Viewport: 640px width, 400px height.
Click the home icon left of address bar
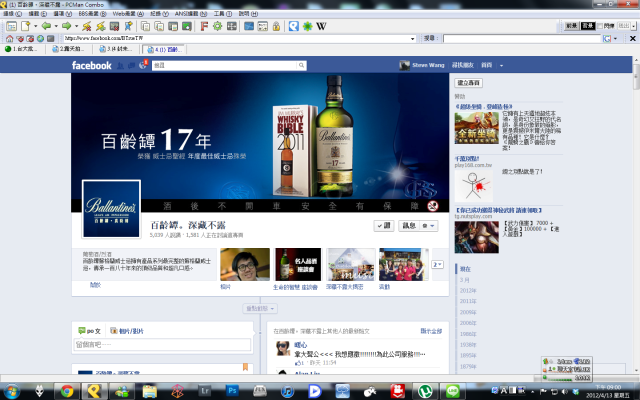(9, 38)
